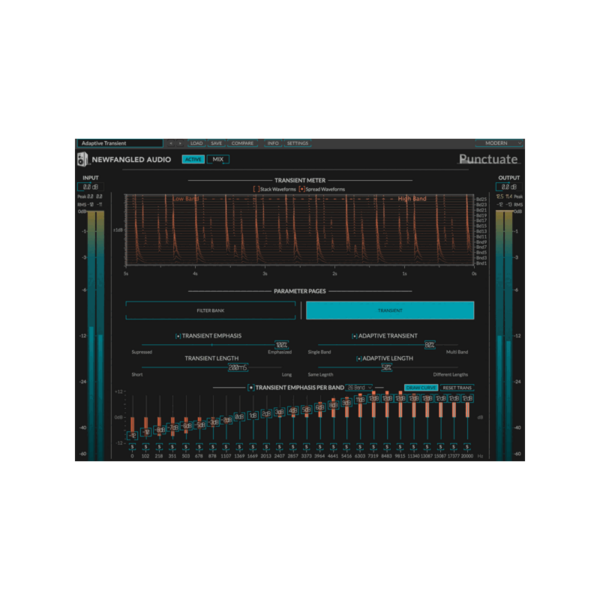Click the input level meter bars
600x600 pixels.
96,335
